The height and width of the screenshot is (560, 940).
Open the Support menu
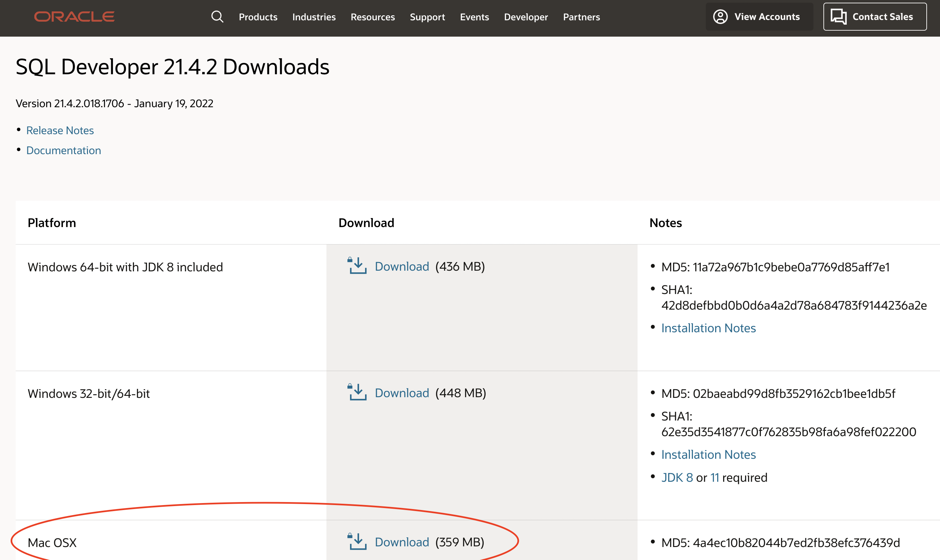[x=427, y=17]
